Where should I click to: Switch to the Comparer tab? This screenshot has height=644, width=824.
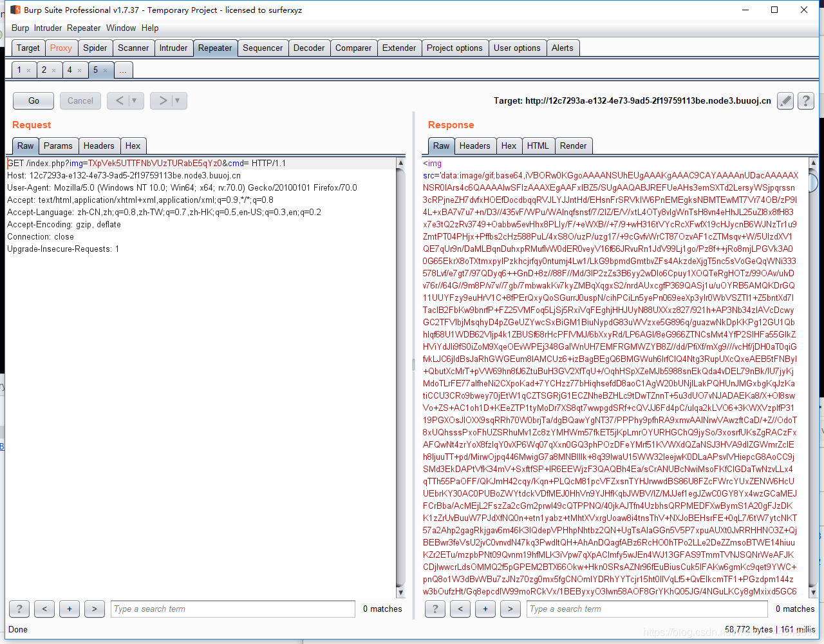tap(353, 48)
